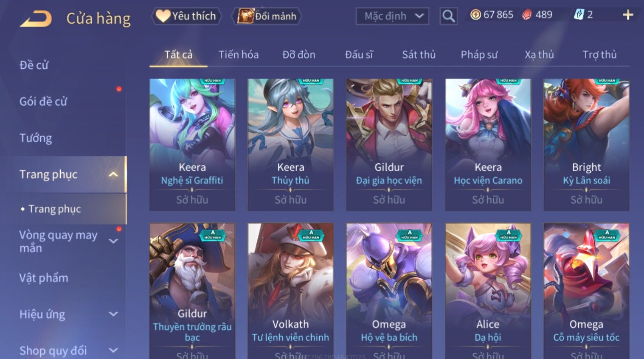Open the Mặc định sort dropdown
The height and width of the screenshot is (359, 644).
pyautogui.click(x=392, y=16)
